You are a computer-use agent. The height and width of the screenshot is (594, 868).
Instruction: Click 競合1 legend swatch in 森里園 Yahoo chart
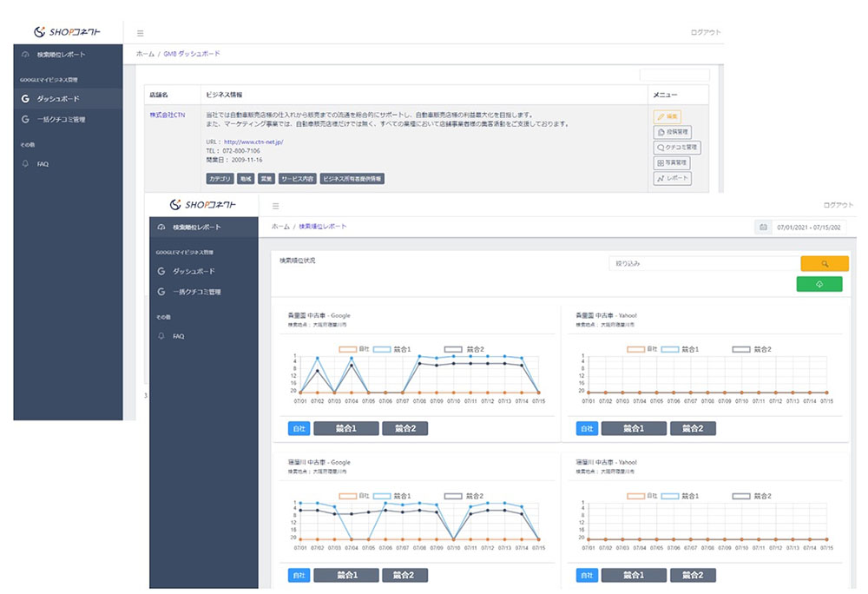pyautogui.click(x=670, y=349)
